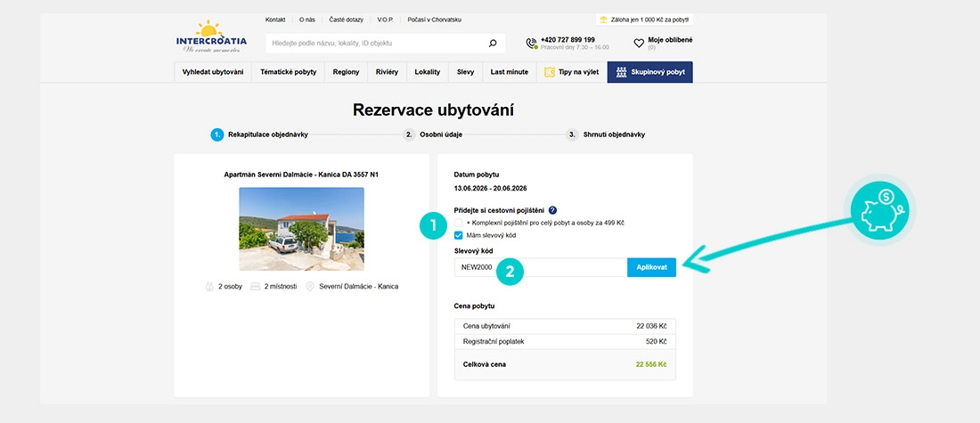Click the location pin icon near Kanica
980x423 pixels.
[x=310, y=286]
